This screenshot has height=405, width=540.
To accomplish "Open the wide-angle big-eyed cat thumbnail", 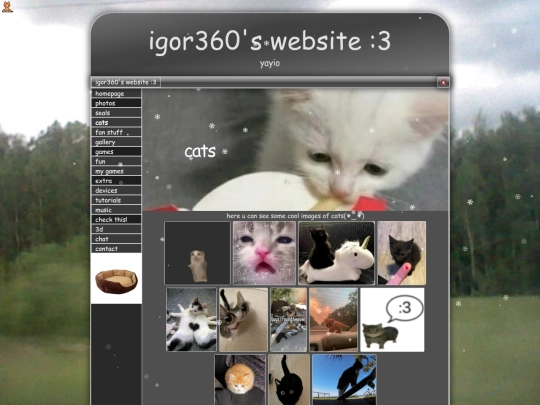I will click(243, 320).
